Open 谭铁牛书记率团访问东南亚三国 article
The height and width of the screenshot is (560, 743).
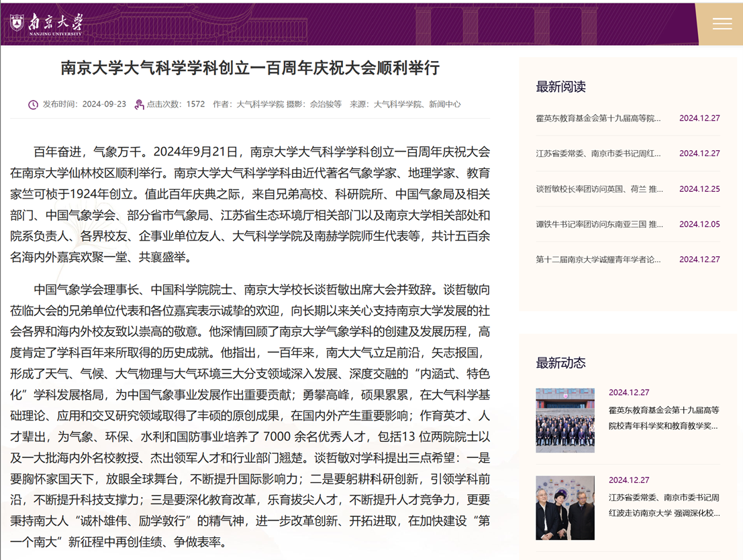[x=598, y=224]
